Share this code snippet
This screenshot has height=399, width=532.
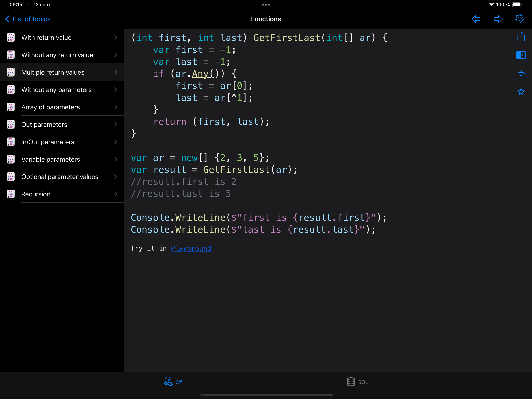(x=521, y=37)
